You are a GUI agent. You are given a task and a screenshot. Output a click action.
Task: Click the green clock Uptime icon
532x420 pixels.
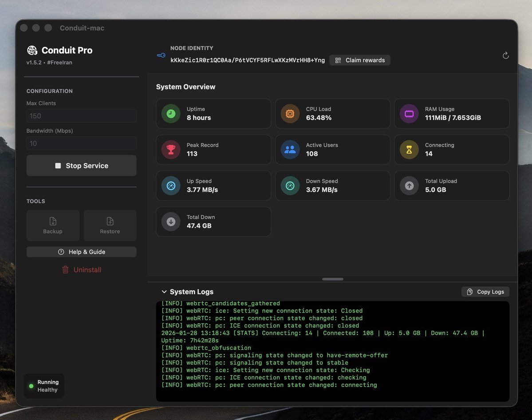(x=171, y=113)
